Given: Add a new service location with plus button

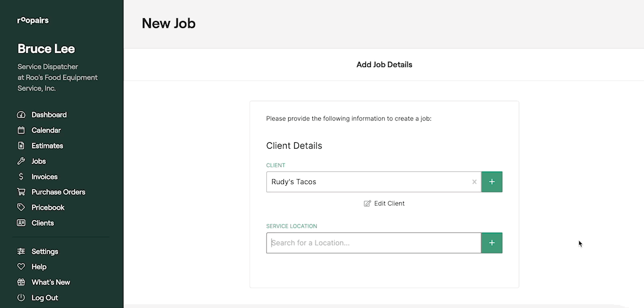Looking at the screenshot, I should point(492,243).
